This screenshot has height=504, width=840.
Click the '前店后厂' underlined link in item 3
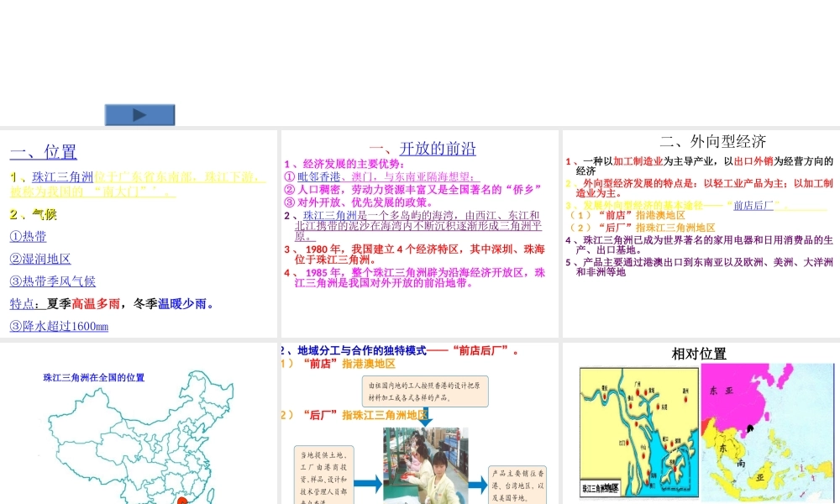pyautogui.click(x=753, y=205)
